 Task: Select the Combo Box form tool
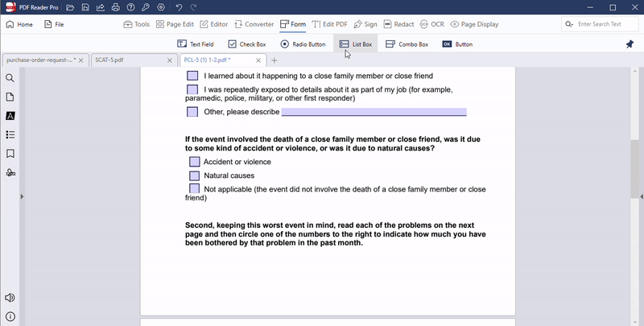[x=407, y=44]
